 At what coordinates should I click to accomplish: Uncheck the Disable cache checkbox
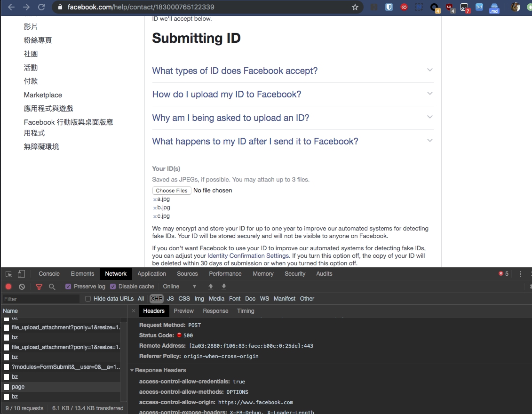113,287
